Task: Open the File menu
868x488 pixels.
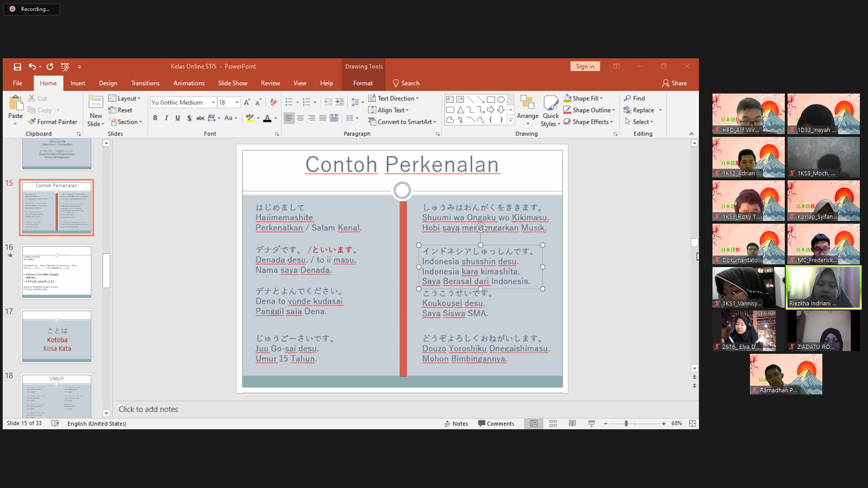Action: 18,83
